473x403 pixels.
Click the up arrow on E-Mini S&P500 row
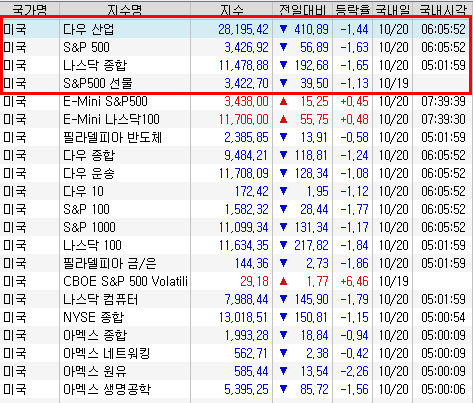[x=283, y=101]
